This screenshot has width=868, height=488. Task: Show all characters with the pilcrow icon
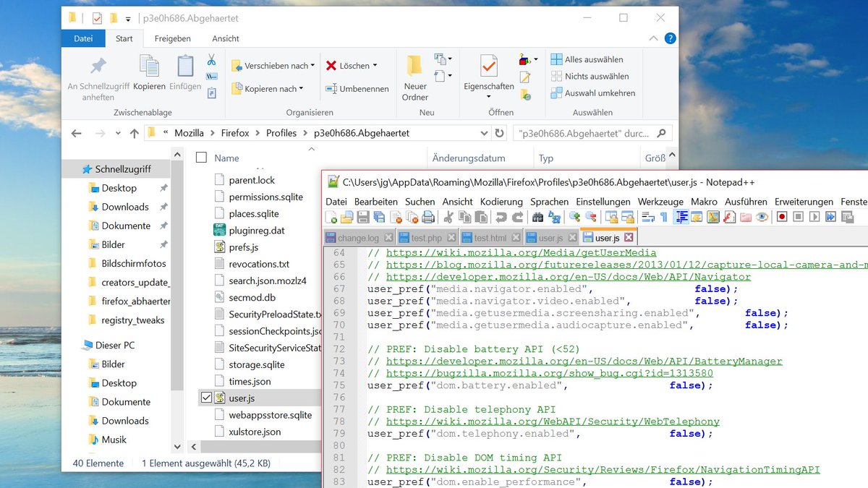click(x=663, y=217)
